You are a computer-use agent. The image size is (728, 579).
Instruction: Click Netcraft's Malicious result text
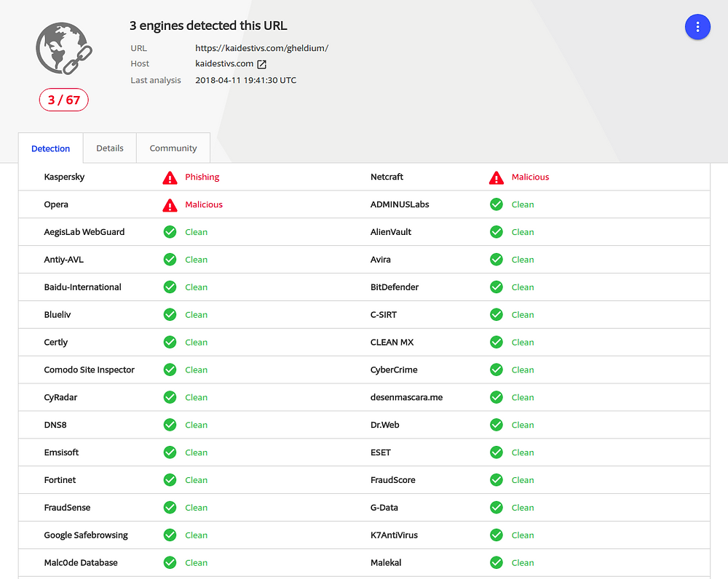(530, 177)
